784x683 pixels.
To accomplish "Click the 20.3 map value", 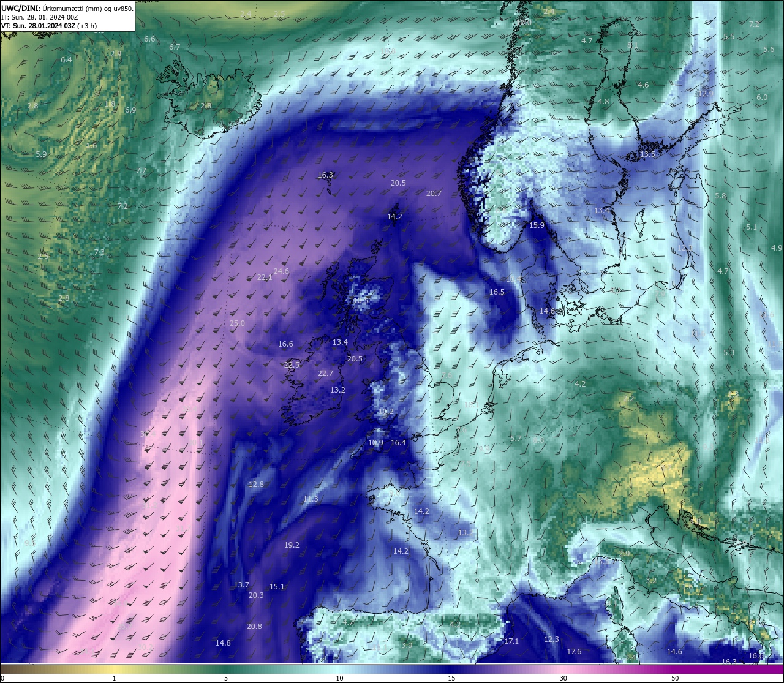I will (x=256, y=595).
